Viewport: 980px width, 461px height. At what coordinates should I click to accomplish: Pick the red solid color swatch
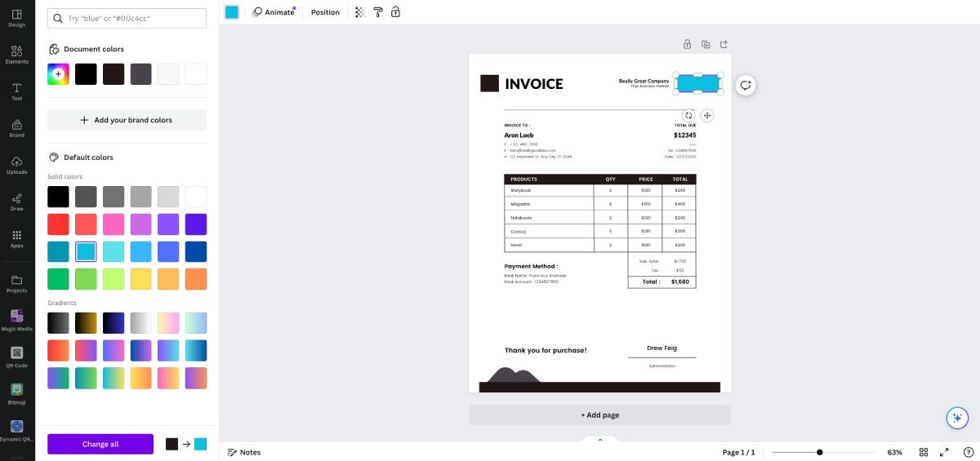(58, 224)
